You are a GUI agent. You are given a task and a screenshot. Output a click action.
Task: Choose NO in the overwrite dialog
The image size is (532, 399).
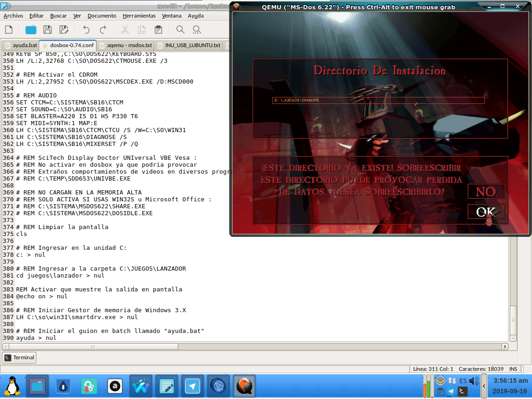(486, 192)
